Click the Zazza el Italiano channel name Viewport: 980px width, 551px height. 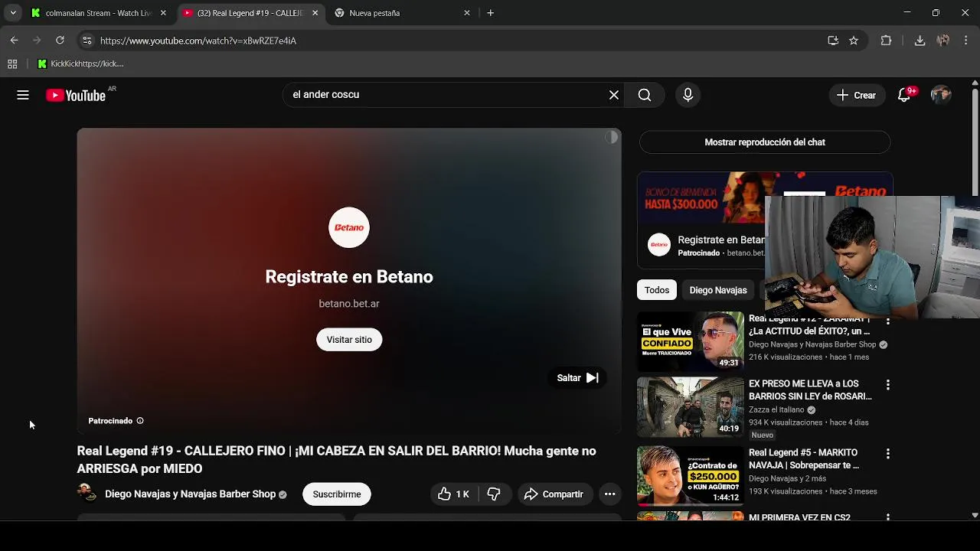[776, 410]
